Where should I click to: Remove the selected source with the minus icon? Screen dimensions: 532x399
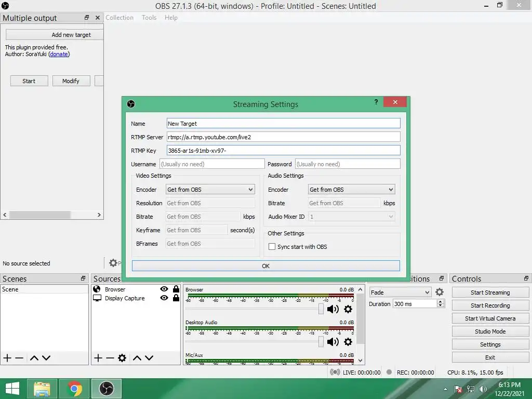pos(110,357)
